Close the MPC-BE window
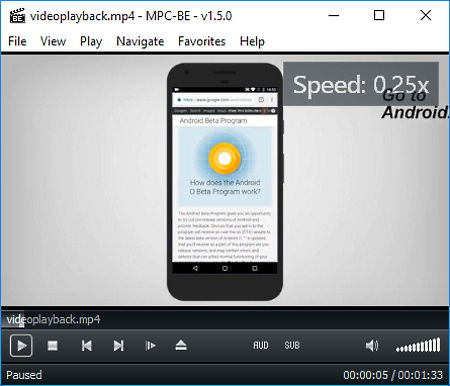This screenshot has width=450, height=386. (426, 15)
